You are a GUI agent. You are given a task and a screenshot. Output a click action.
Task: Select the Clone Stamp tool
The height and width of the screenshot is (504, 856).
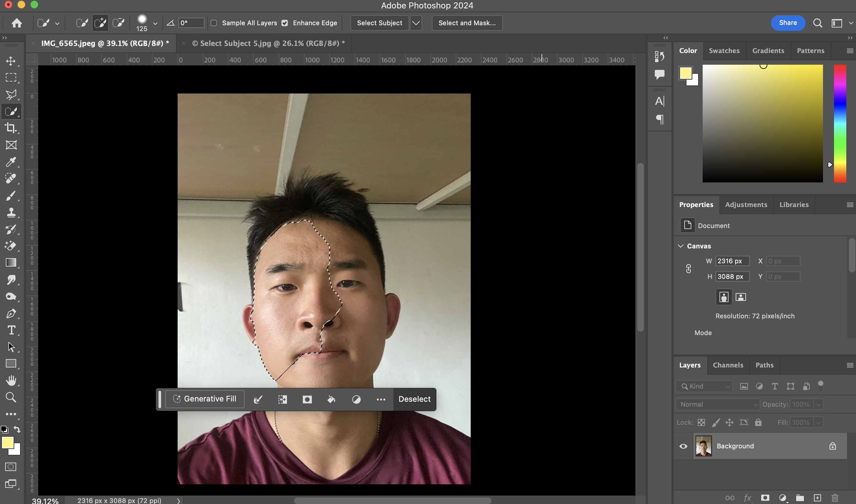pyautogui.click(x=11, y=213)
